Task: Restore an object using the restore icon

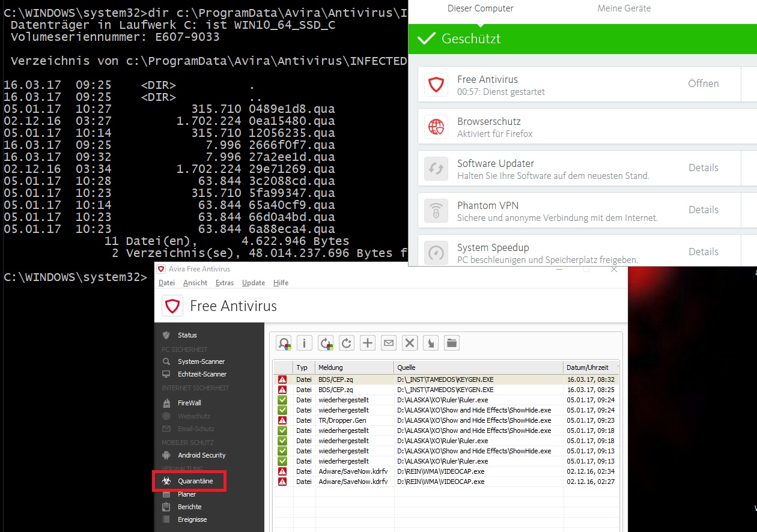Action: pos(326,343)
